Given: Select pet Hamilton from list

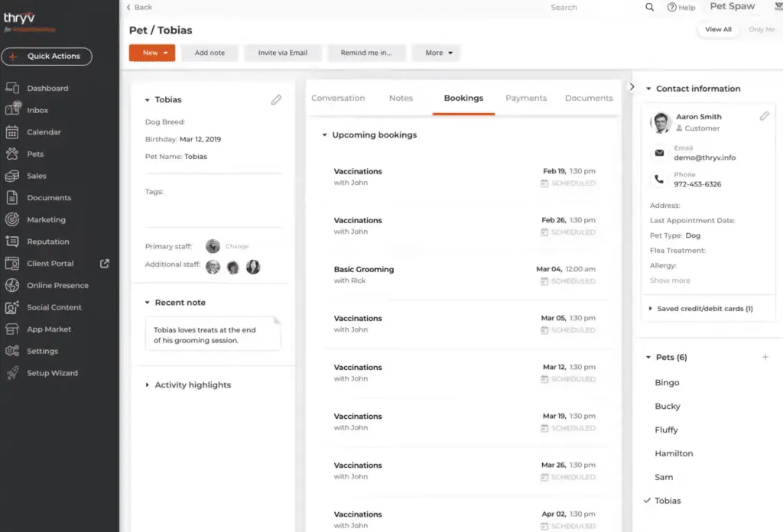Looking at the screenshot, I should [674, 453].
